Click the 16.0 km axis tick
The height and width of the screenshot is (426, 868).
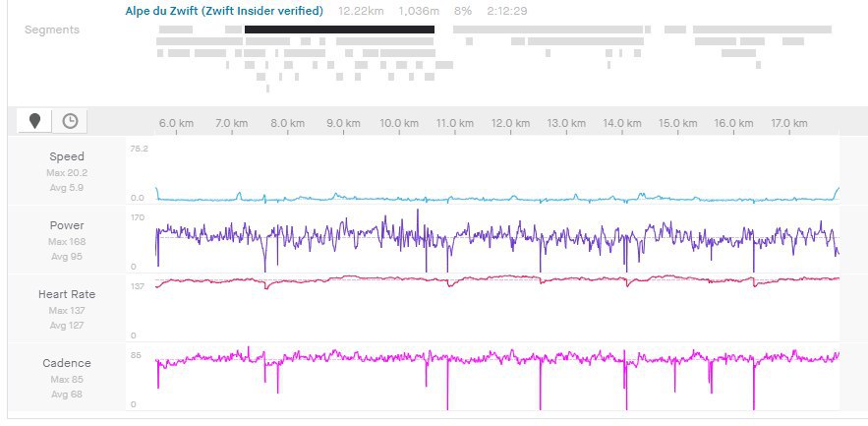(x=733, y=123)
